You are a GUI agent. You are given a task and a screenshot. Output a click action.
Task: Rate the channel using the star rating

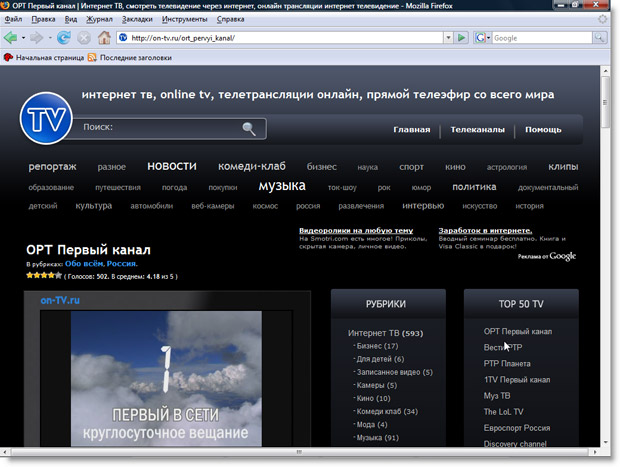44,276
